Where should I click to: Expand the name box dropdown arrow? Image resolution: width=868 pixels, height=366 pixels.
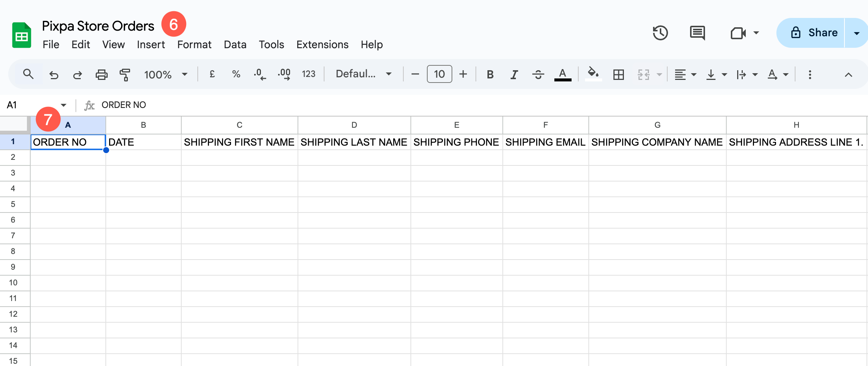(x=64, y=105)
